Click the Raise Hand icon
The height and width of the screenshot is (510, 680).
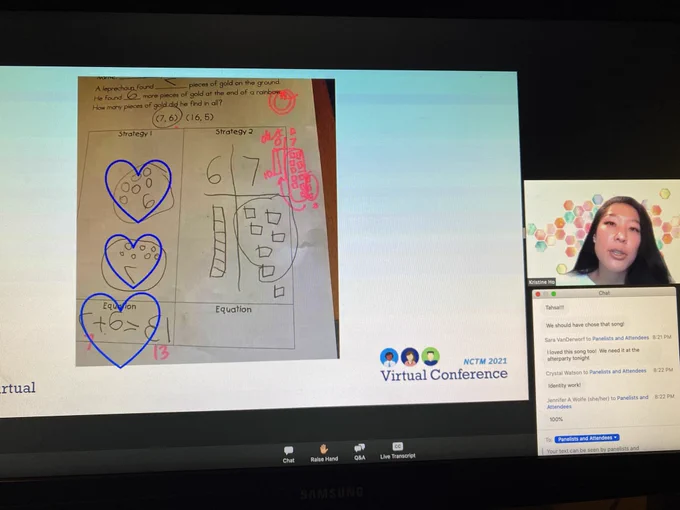324,453
